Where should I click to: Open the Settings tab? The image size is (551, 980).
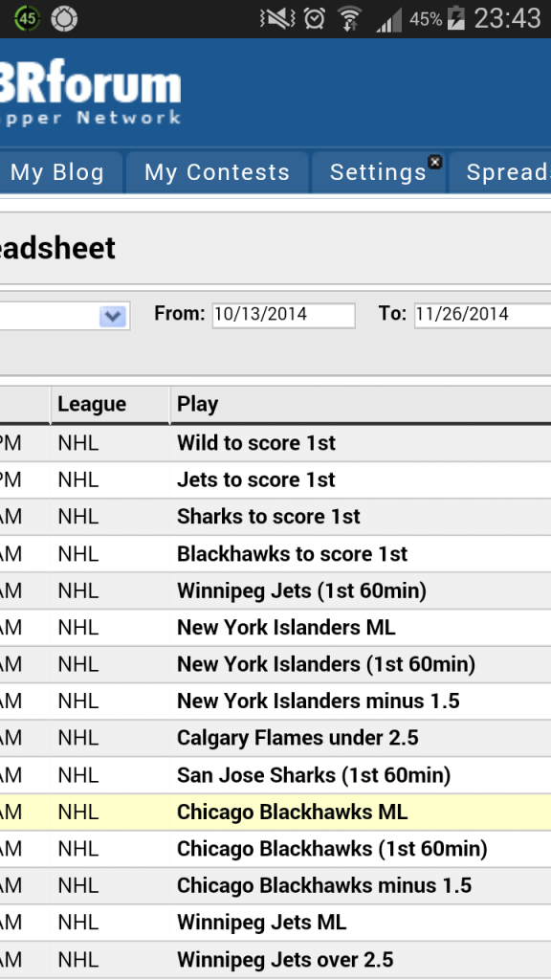[379, 172]
